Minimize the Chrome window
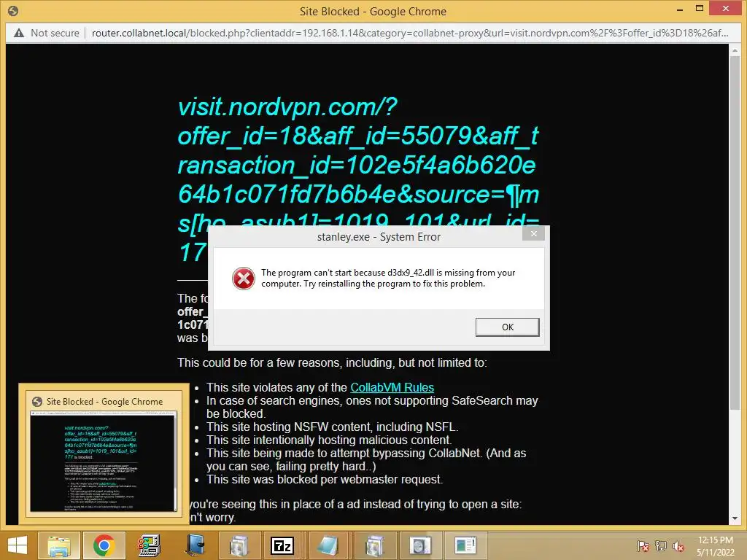747x560 pixels. tap(680, 9)
